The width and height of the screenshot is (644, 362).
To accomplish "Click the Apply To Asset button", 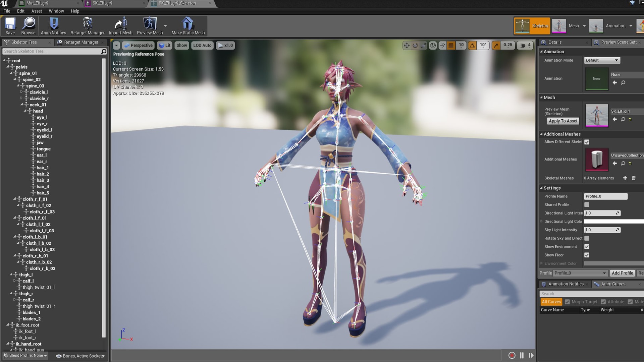I will point(563,121).
